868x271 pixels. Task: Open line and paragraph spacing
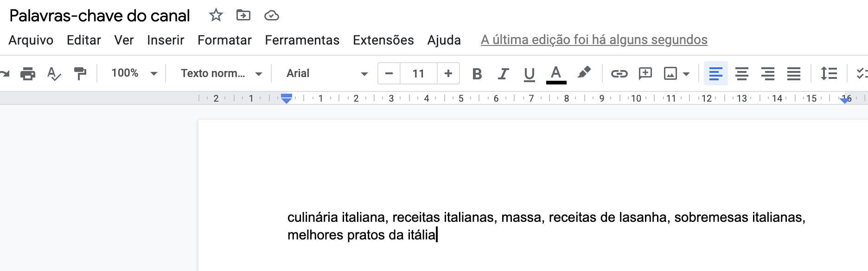[829, 73]
